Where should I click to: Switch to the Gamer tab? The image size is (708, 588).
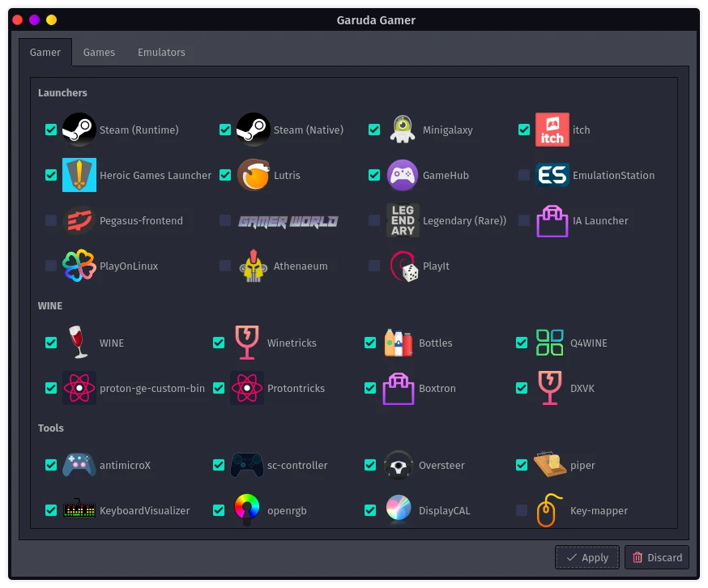point(45,53)
